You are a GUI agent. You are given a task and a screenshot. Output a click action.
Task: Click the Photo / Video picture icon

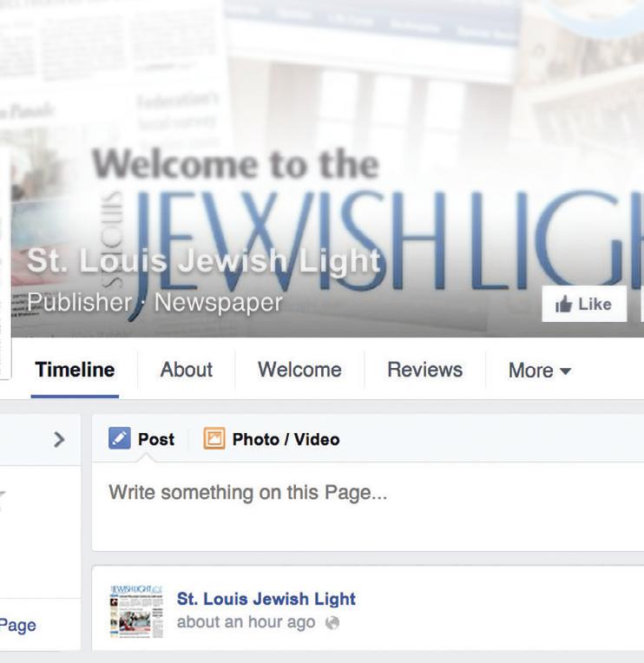pyautogui.click(x=214, y=438)
